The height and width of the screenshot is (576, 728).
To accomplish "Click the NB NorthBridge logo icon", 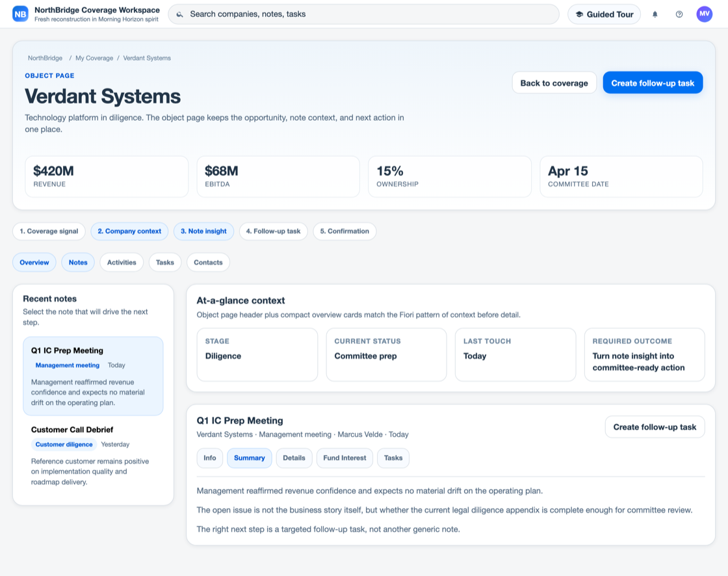I will click(x=20, y=14).
